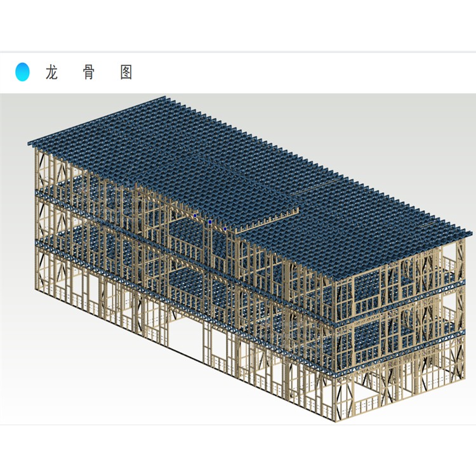The height and width of the screenshot is (476, 476).
Task: Select the blue square handle on the roof
Action: click(210, 222)
